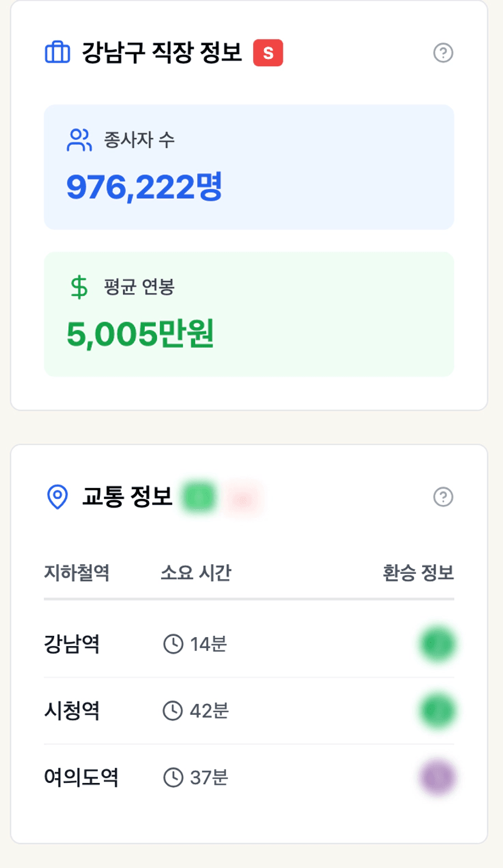503x868 pixels.
Task: Click the location pin beside 교통 정보
Action: click(x=57, y=497)
